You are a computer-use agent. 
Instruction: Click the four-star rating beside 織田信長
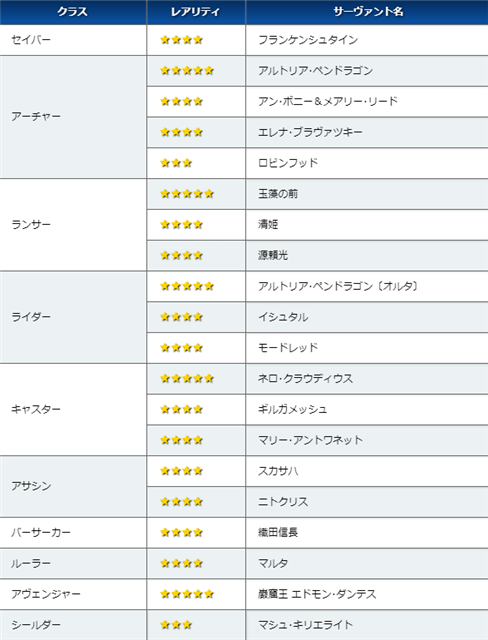click(x=182, y=533)
